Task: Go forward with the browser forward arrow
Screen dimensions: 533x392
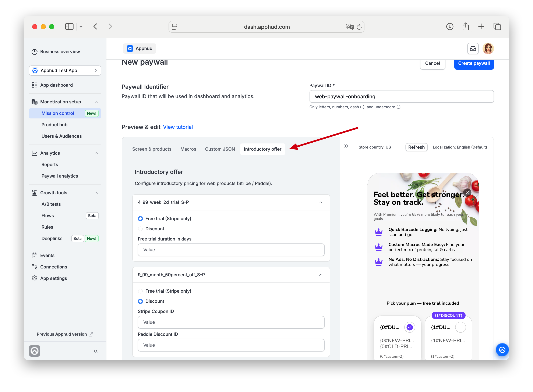Action: coord(110,26)
